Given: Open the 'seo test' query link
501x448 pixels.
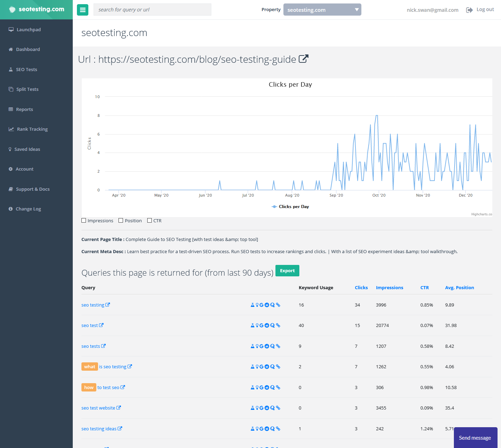Looking at the screenshot, I should click(x=90, y=326).
